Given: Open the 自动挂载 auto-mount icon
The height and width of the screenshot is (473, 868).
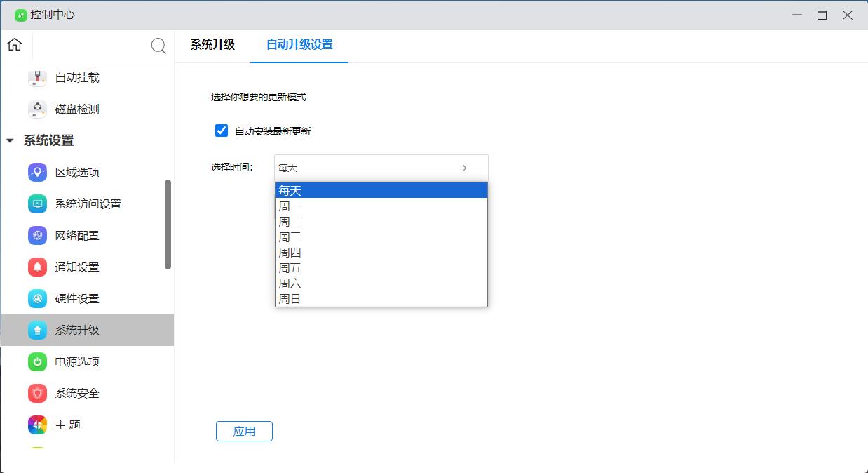Looking at the screenshot, I should pos(37,78).
